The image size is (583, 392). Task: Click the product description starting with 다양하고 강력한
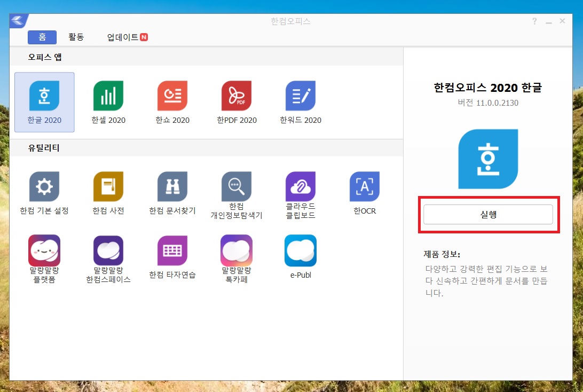click(x=486, y=281)
